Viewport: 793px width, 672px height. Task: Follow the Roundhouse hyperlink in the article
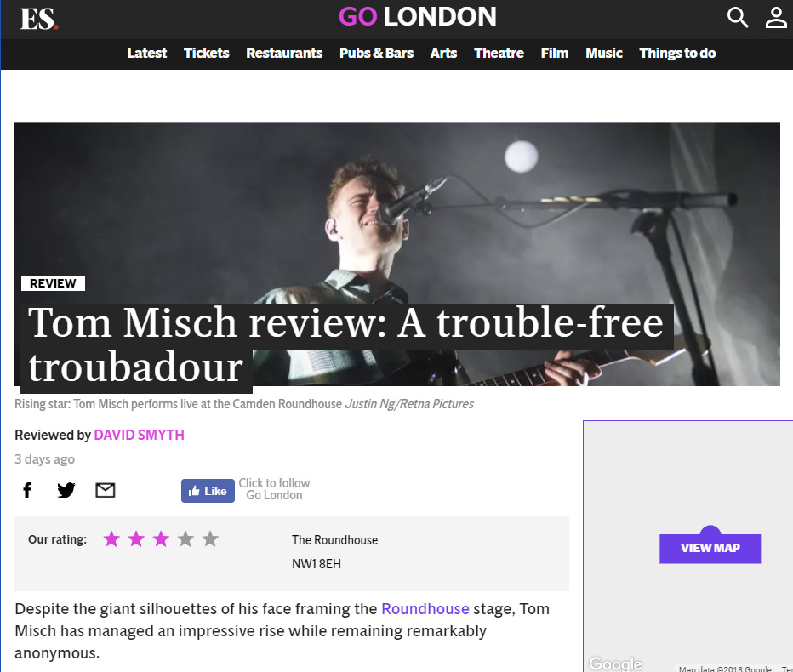point(425,609)
